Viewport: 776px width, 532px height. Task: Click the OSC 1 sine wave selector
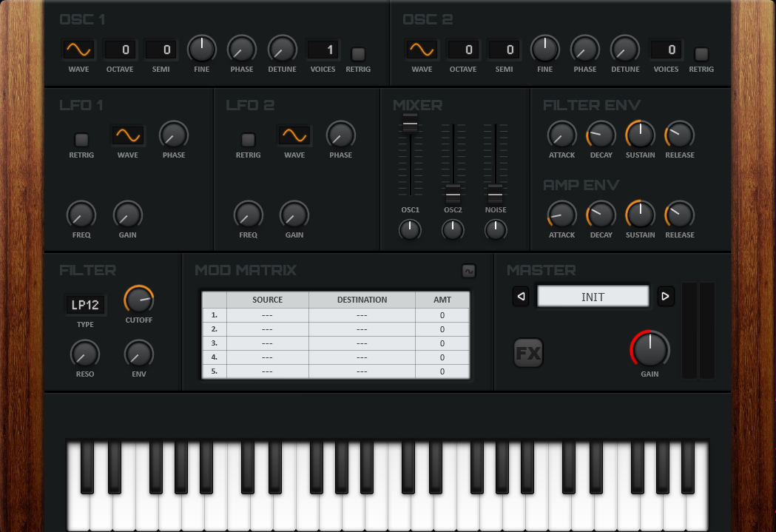pos(78,50)
